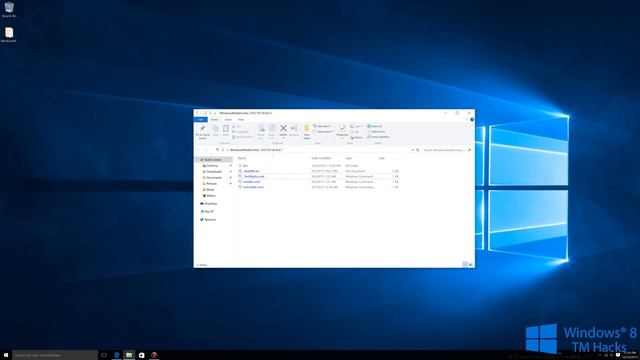The height and width of the screenshot is (360, 640).
Task: Click the address bar path
Action: [x=256, y=150]
